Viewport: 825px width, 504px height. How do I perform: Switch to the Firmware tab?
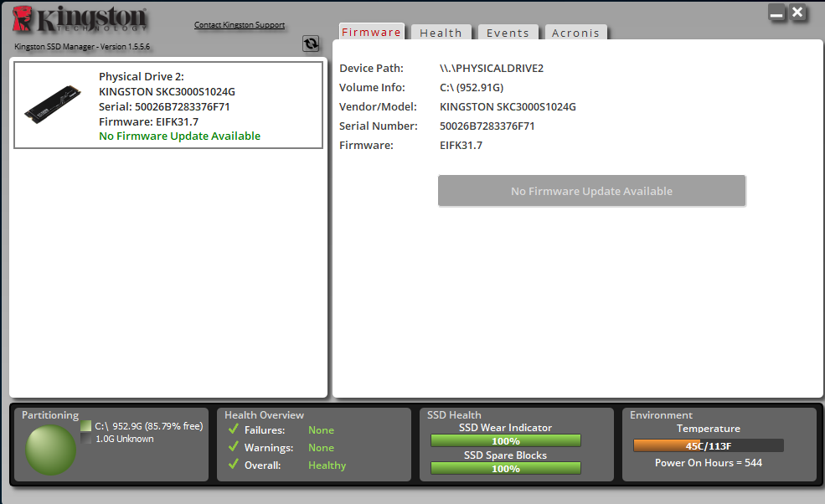point(372,32)
